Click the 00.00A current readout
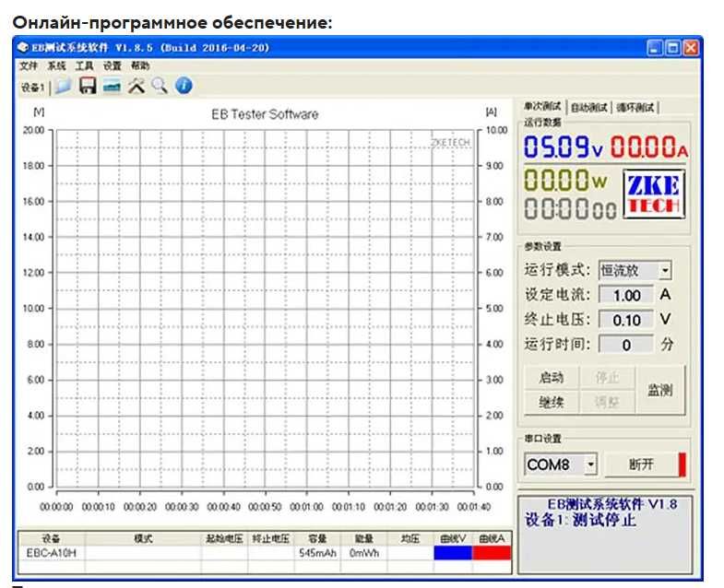This screenshot has width=724, height=588. click(x=649, y=147)
